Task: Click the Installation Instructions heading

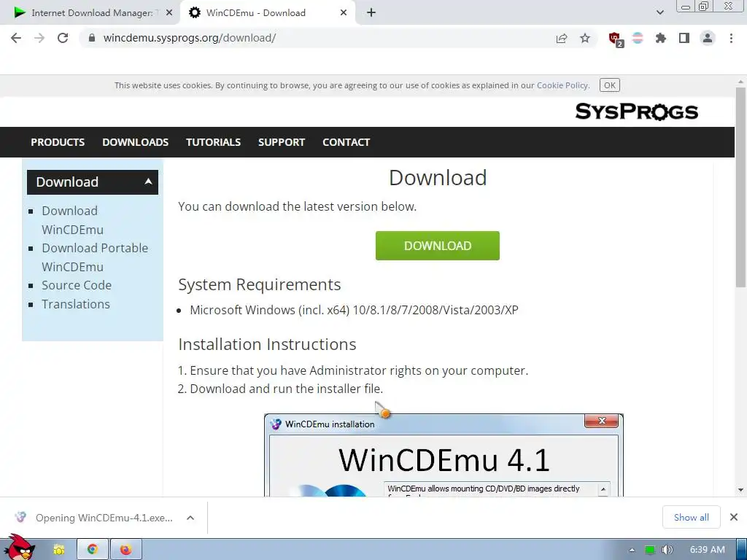Action: tap(267, 344)
